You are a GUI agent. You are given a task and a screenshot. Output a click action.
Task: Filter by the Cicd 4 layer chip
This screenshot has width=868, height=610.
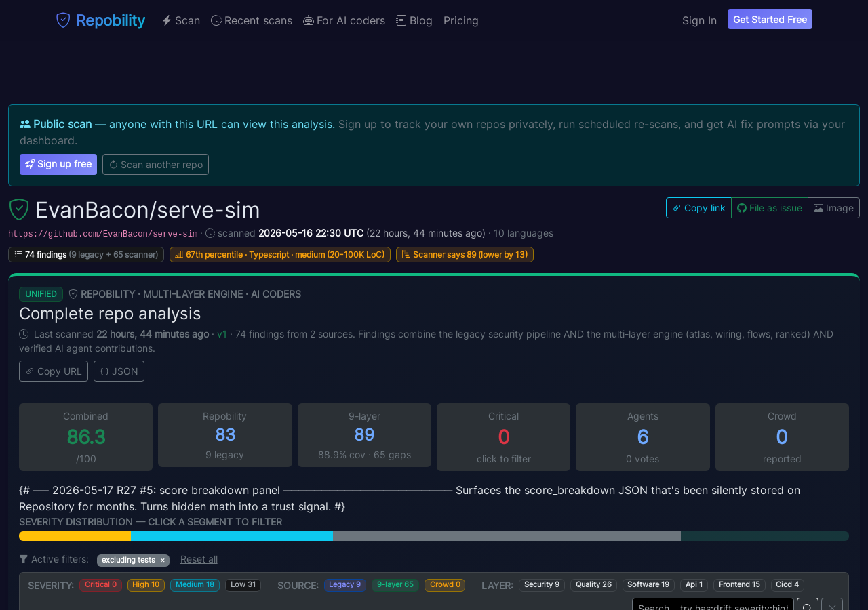[787, 585]
